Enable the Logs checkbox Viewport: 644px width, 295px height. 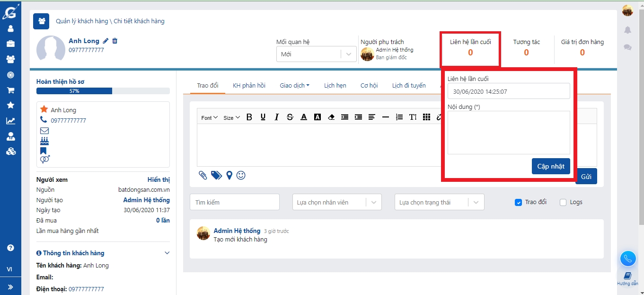[x=563, y=202]
